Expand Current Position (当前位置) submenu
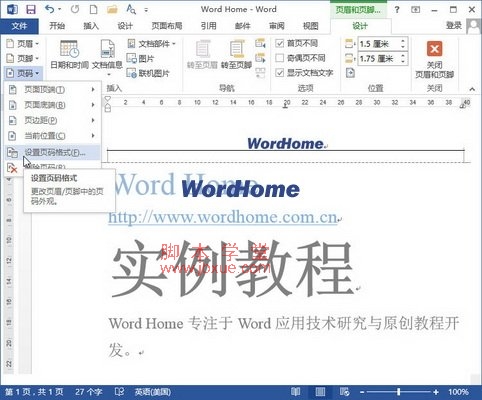Viewport: 482px width, 400px height. pyautogui.click(x=52, y=136)
